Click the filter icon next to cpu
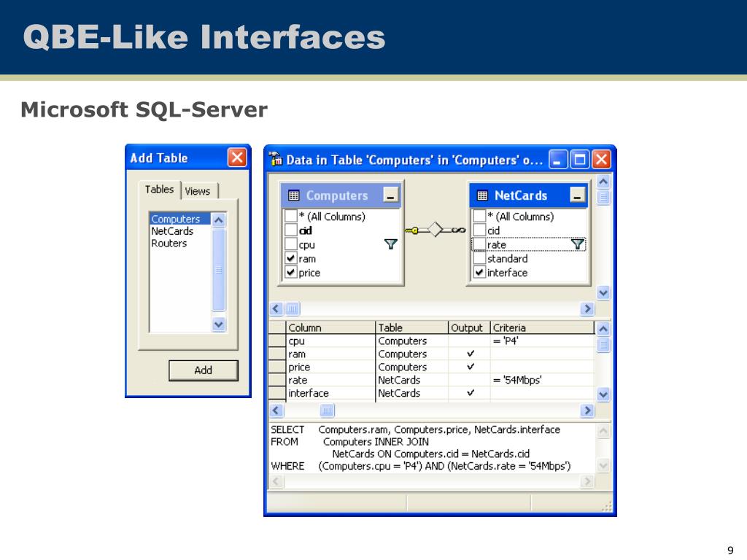Viewport: 747px width, 560px height. (391, 244)
